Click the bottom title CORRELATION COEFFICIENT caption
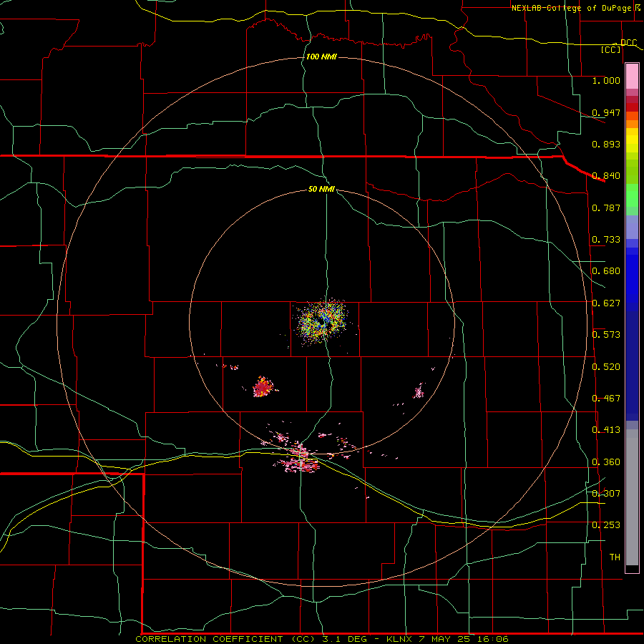The height and width of the screenshot is (644, 644). pos(322,639)
